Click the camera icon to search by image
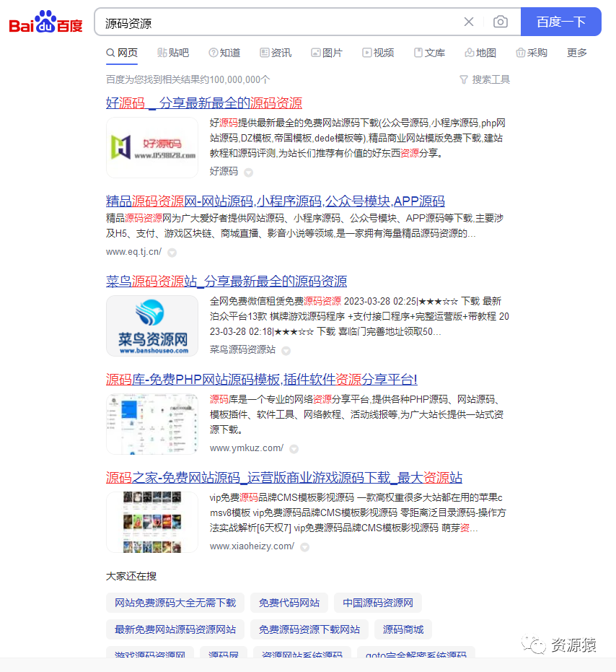 click(501, 22)
